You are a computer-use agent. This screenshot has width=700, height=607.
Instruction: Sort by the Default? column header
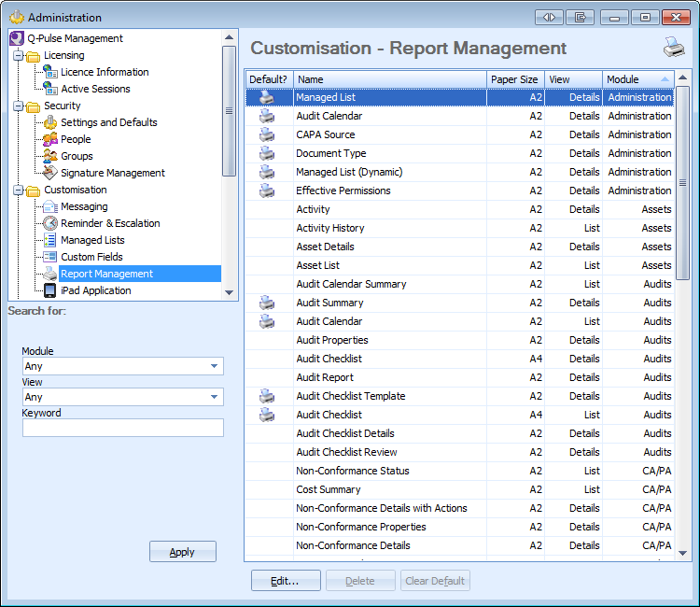(x=269, y=79)
